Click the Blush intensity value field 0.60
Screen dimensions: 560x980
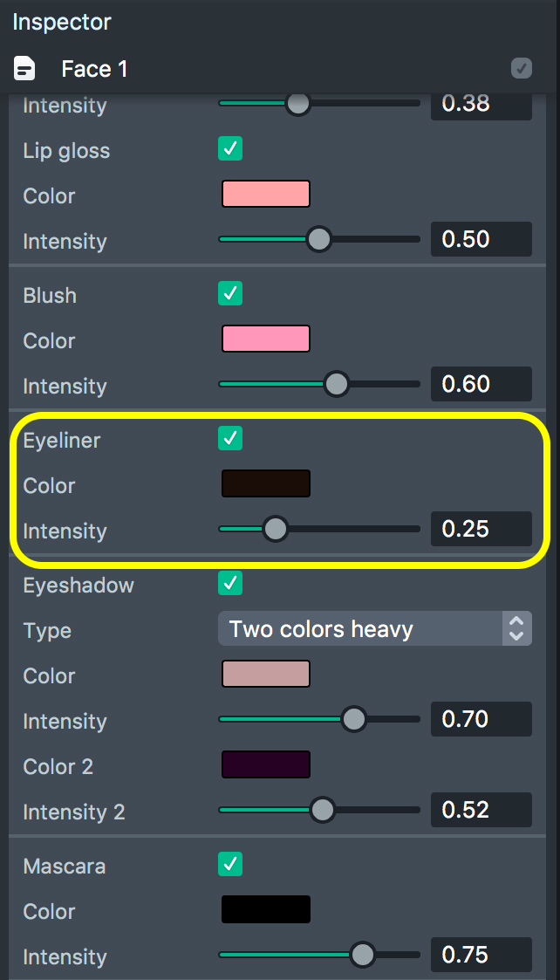pos(481,384)
